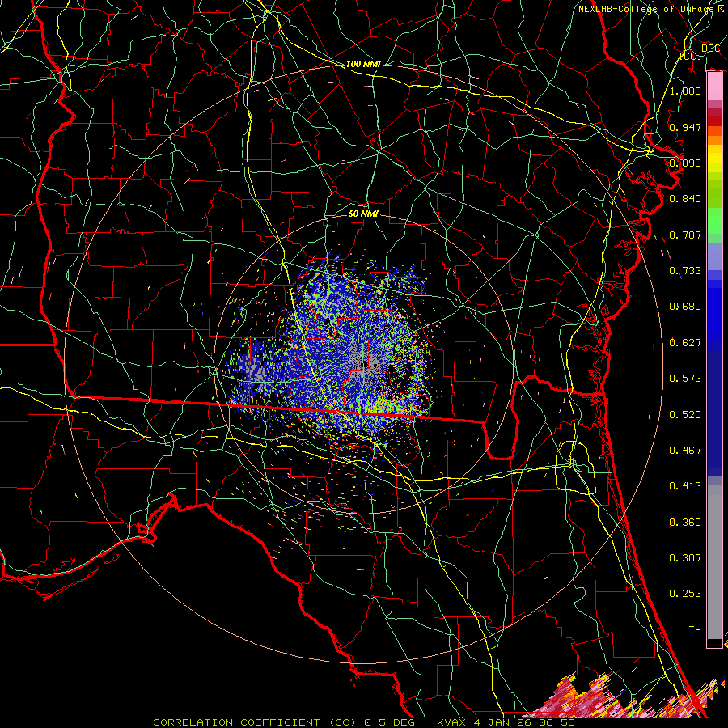Screen dimensions: 728x728
Task: Click the 0.947 legend value
Action: pos(685,127)
